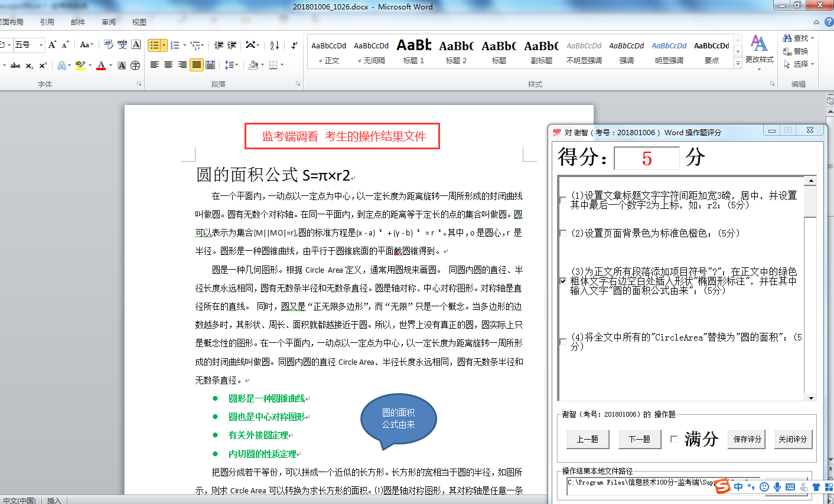
Task: Expand the Styles gallery
Action: [x=738, y=63]
